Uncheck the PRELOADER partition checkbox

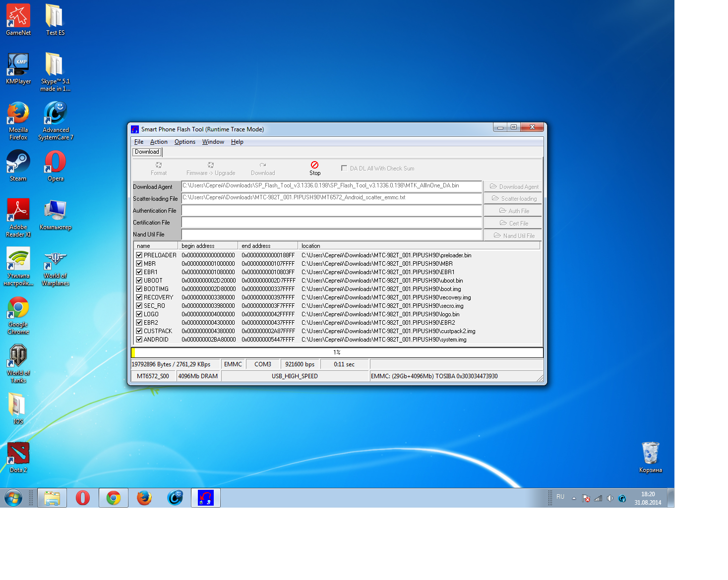(x=139, y=255)
